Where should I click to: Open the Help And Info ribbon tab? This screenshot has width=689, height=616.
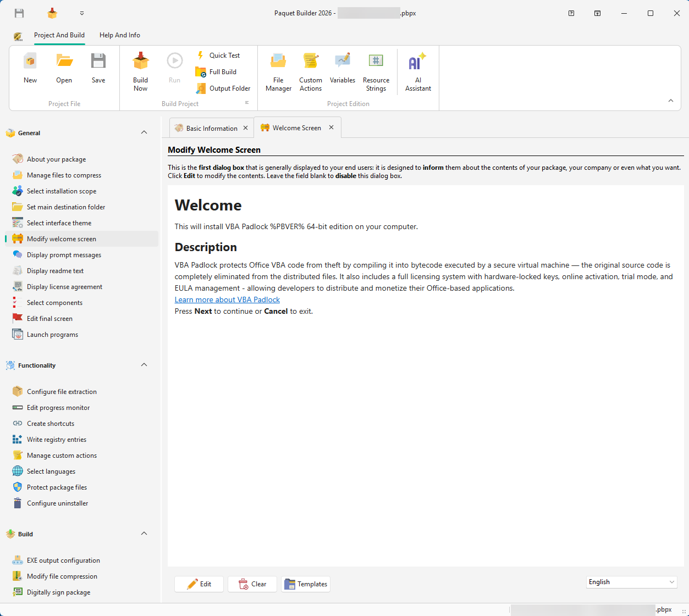[x=119, y=35]
